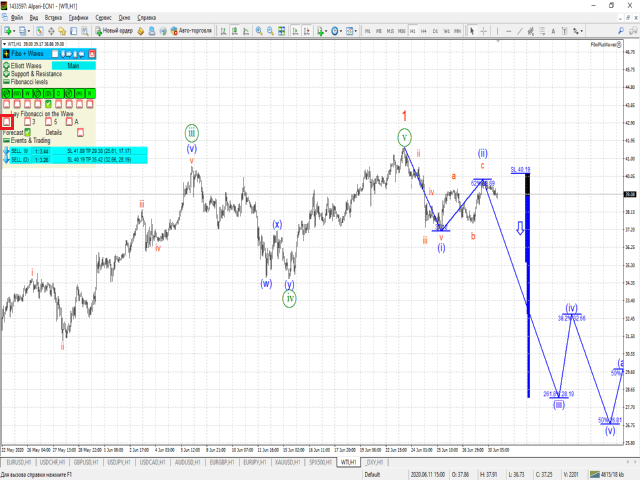Select the Fibonacci Retracement tool

tap(542, 31)
